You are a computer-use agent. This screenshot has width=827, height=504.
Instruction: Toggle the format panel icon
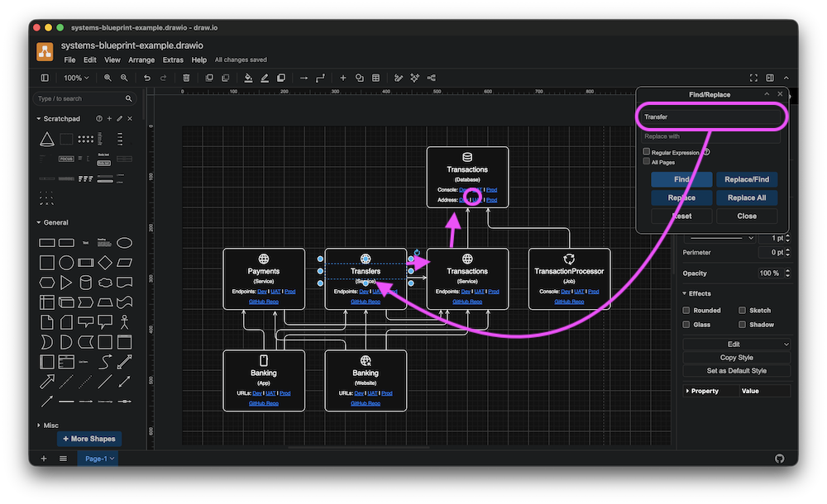770,78
